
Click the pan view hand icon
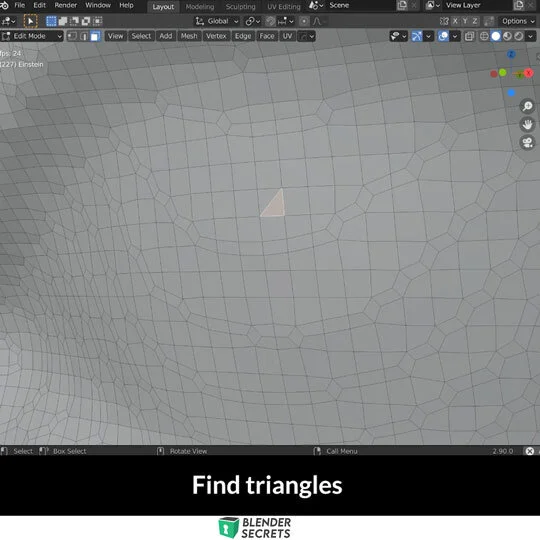point(527,124)
